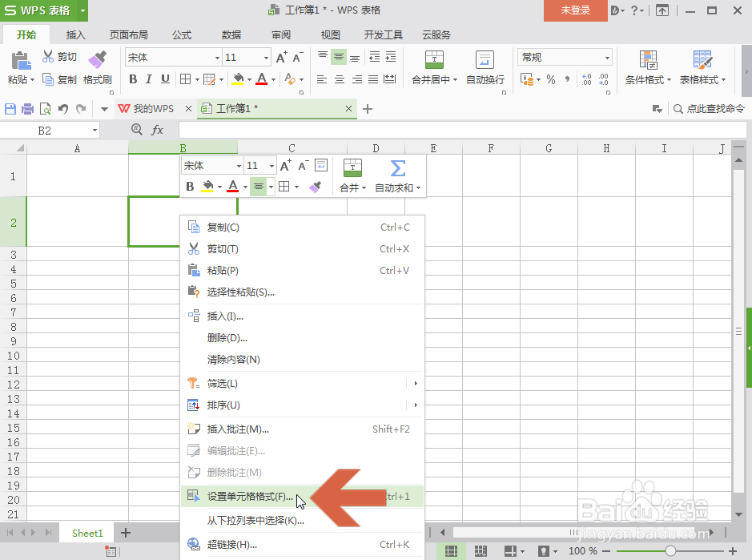Click Merge and Center icon in ribbon
This screenshot has width=752, height=560.
click(x=434, y=60)
